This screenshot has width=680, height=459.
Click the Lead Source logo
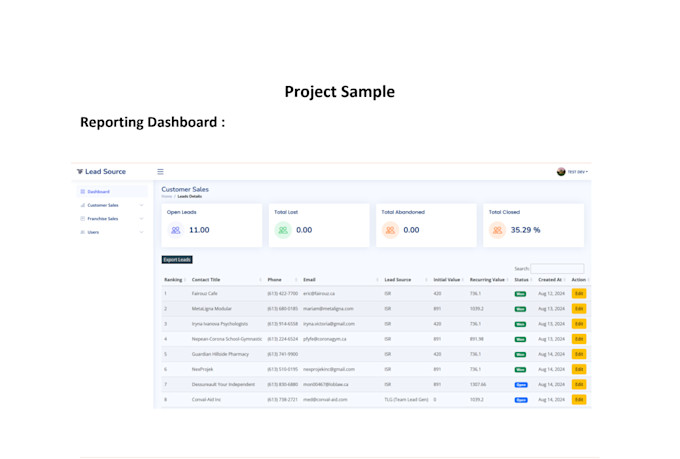tap(101, 171)
